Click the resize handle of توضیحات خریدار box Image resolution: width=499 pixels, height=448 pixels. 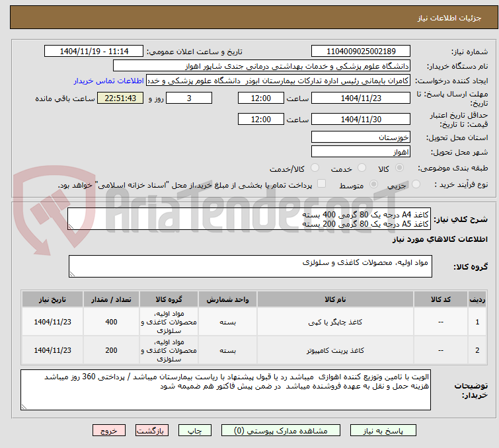click(x=24, y=406)
